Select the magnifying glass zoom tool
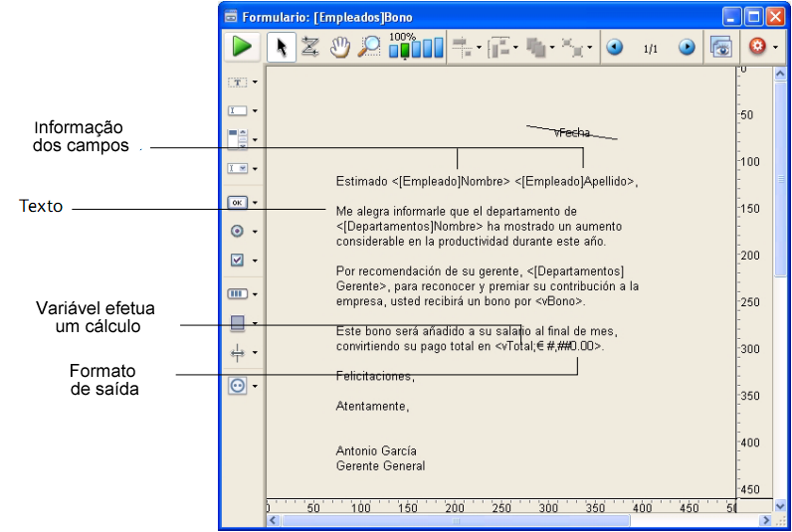The image size is (792, 532). pyautogui.click(x=369, y=47)
